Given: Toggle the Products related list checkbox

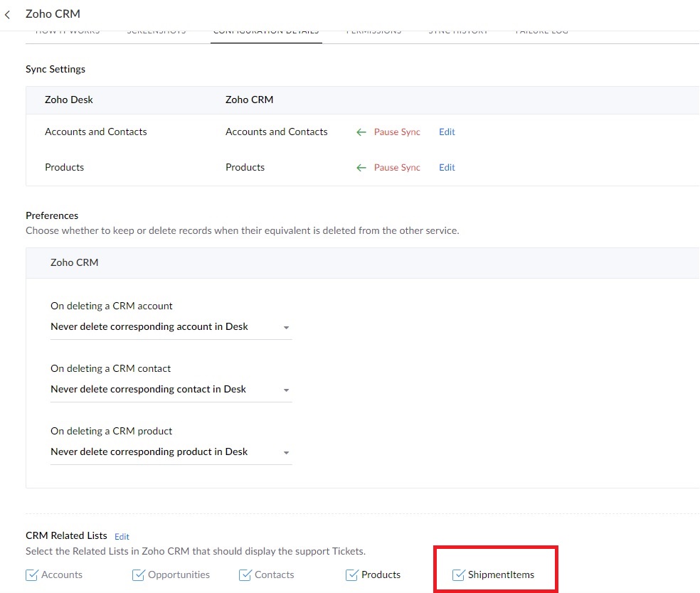Looking at the screenshot, I should (352, 575).
